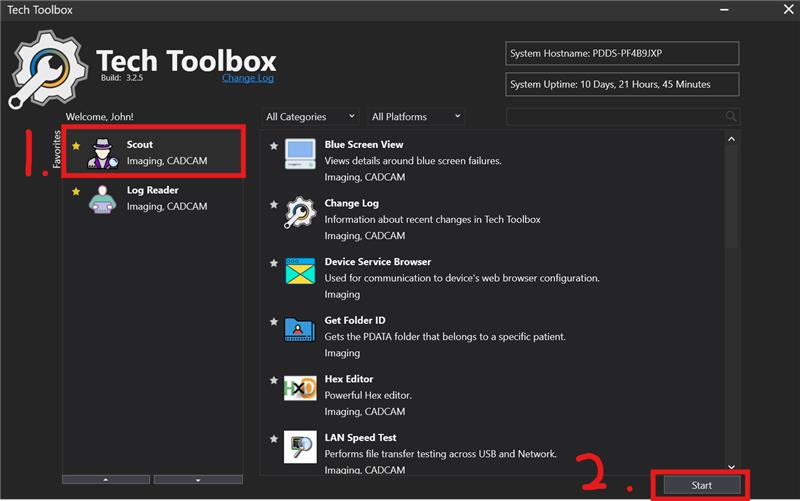This screenshot has height=501, width=800.
Task: Select the Log Reader person icon
Action: [x=102, y=199]
